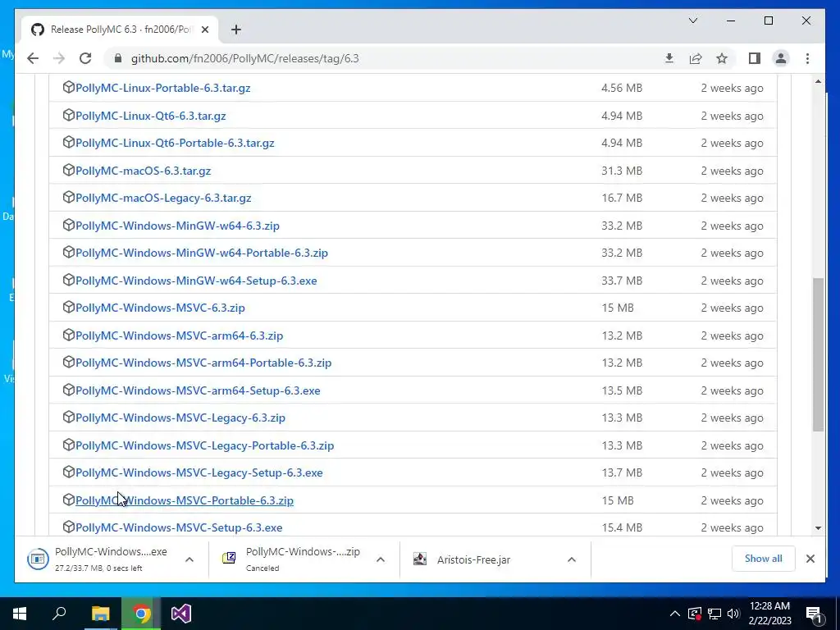Download PollyMC-Windows-MSVC-arm64-Portable-6.3.zip
This screenshot has width=840, height=630.
[x=203, y=363]
